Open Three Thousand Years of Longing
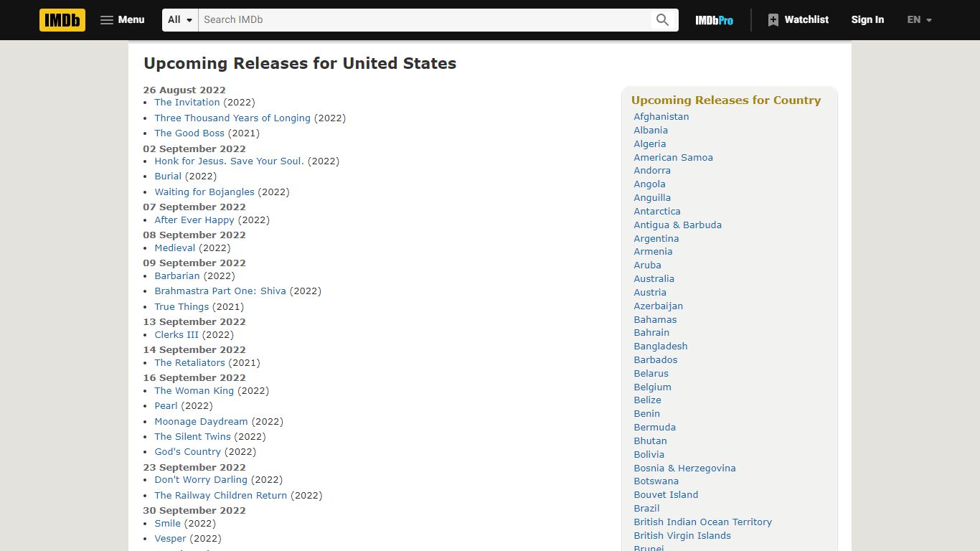Viewport: 980px width, 551px height. click(232, 118)
